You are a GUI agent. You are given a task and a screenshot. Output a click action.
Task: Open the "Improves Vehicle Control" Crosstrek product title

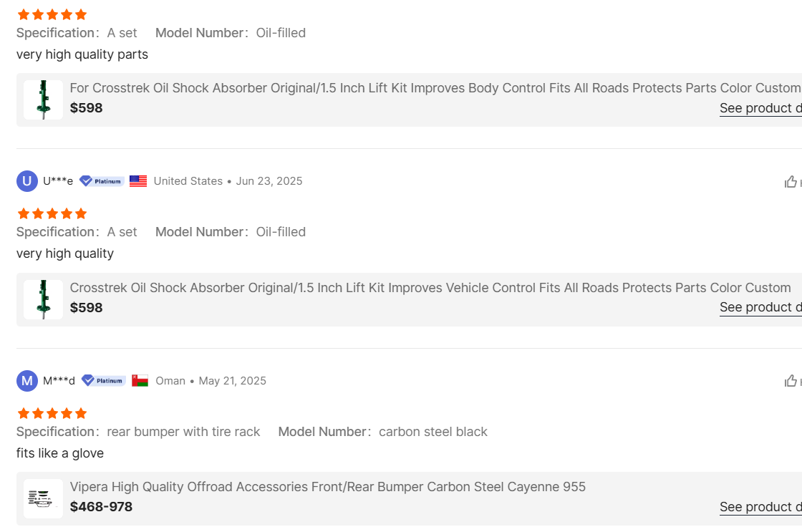[430, 288]
